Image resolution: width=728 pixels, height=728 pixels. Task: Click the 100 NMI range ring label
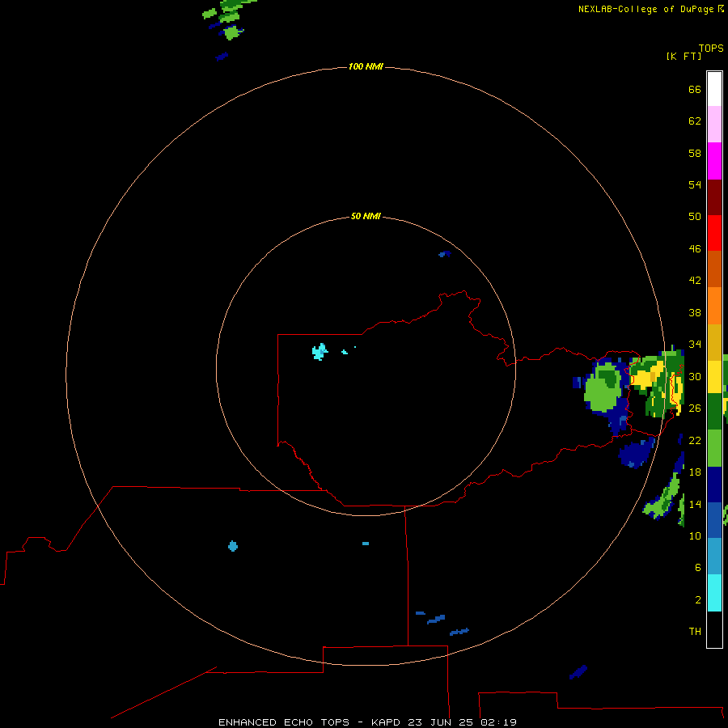[x=366, y=66]
